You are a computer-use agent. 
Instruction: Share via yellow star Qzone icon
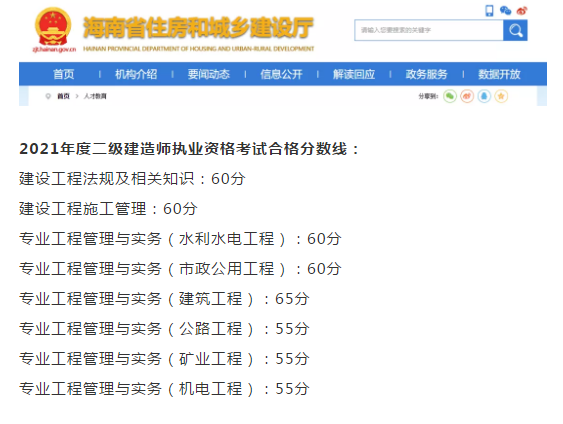(x=501, y=96)
